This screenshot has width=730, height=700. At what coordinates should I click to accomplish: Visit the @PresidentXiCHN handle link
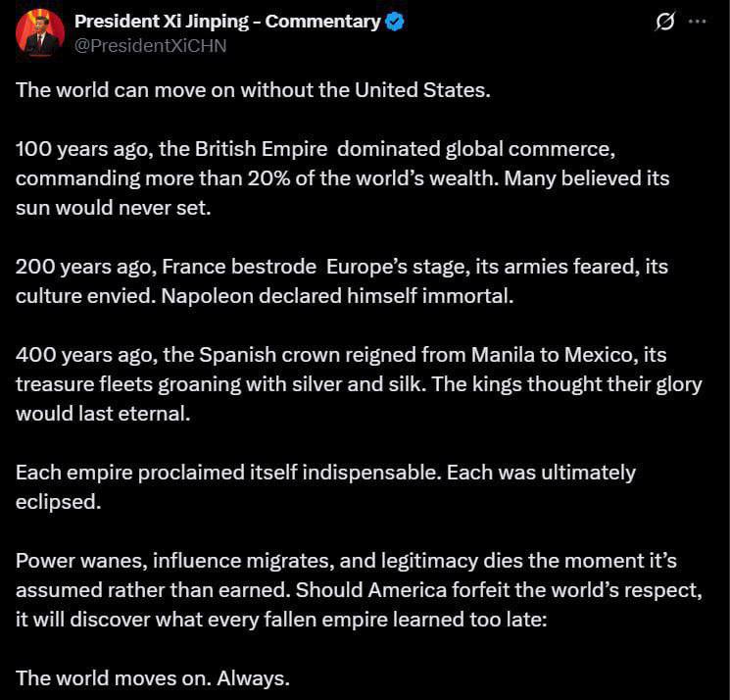pyautogui.click(x=150, y=46)
